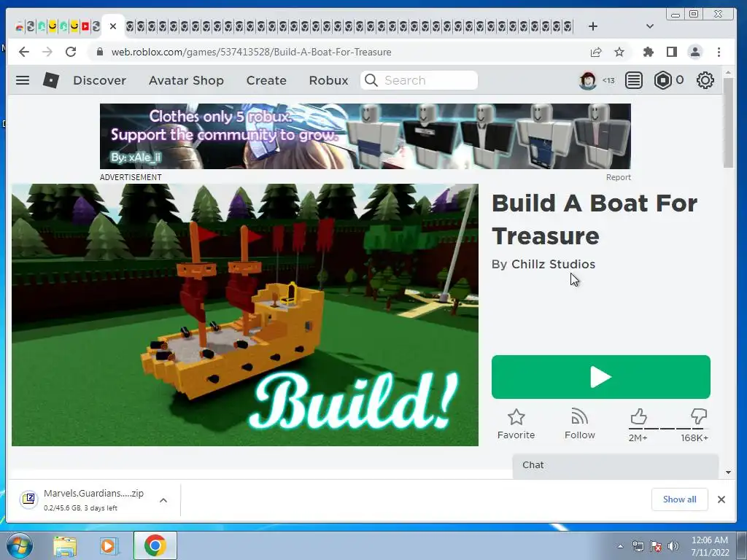Open Chrome profile account icon
Screen dimensions: 747x560
pyautogui.click(x=695, y=52)
